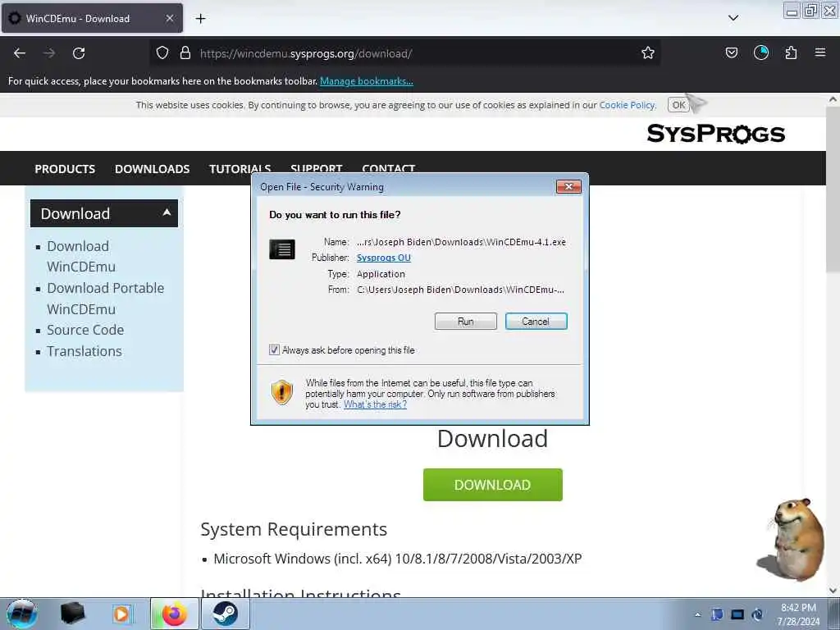Open the DOWNLOADS menu
The image size is (840, 630).
pos(152,169)
